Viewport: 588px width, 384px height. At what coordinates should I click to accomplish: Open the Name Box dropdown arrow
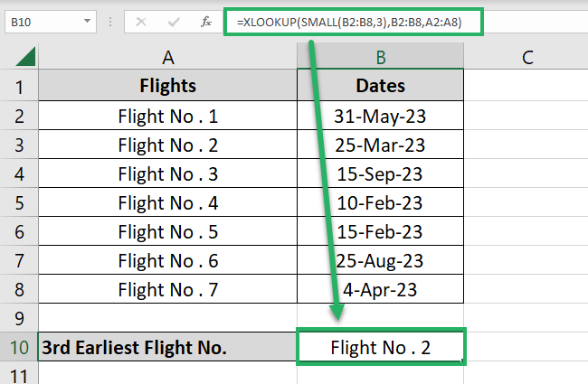point(86,22)
